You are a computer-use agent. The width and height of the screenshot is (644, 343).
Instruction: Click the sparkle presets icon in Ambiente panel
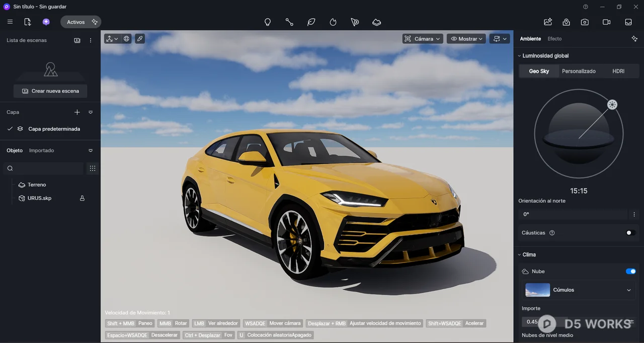(x=634, y=39)
